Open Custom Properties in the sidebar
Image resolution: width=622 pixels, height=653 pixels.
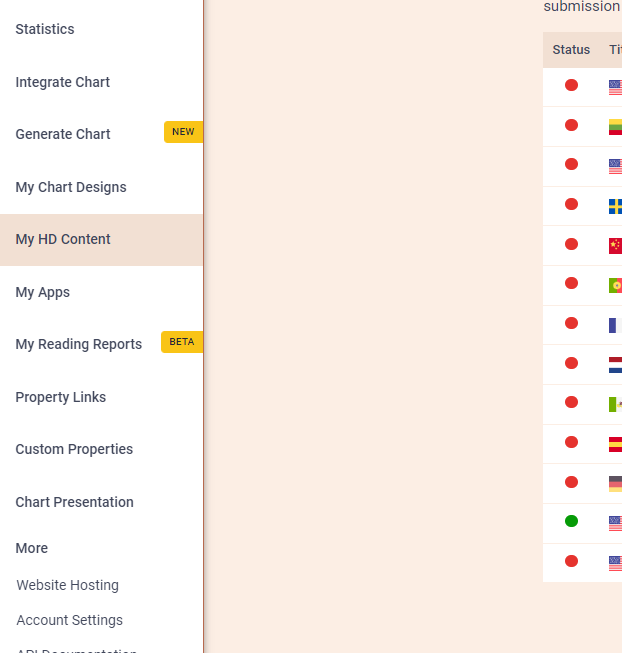pos(74,449)
